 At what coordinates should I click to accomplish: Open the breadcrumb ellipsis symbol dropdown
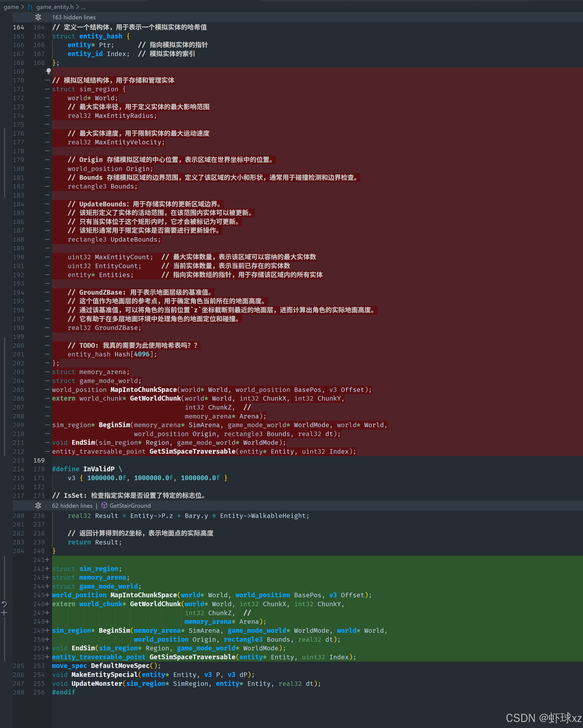[83, 7]
